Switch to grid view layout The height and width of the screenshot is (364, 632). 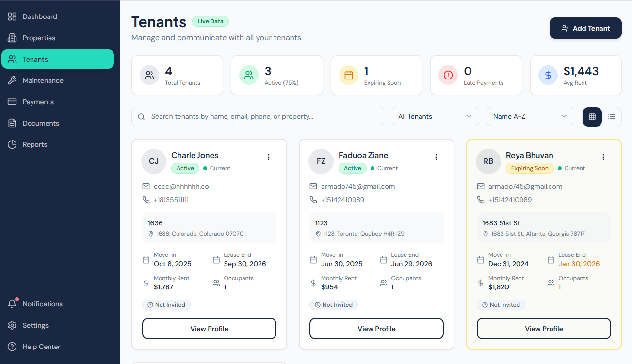point(592,116)
